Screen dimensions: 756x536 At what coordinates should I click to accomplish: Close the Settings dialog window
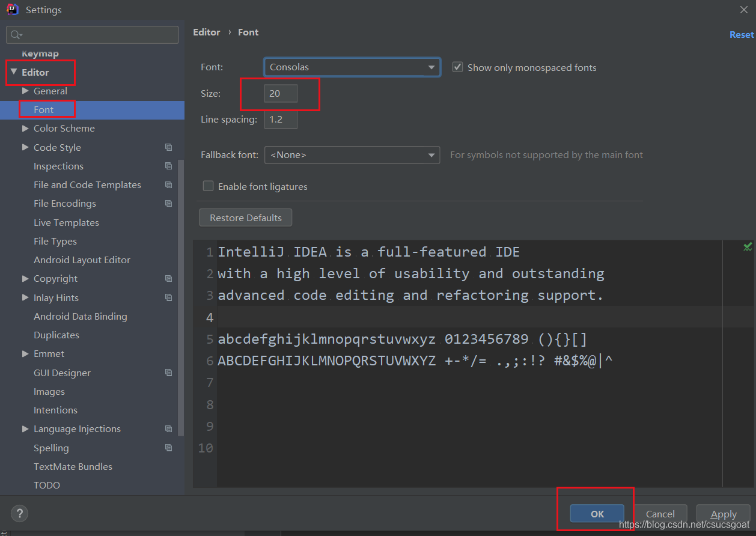click(x=743, y=9)
